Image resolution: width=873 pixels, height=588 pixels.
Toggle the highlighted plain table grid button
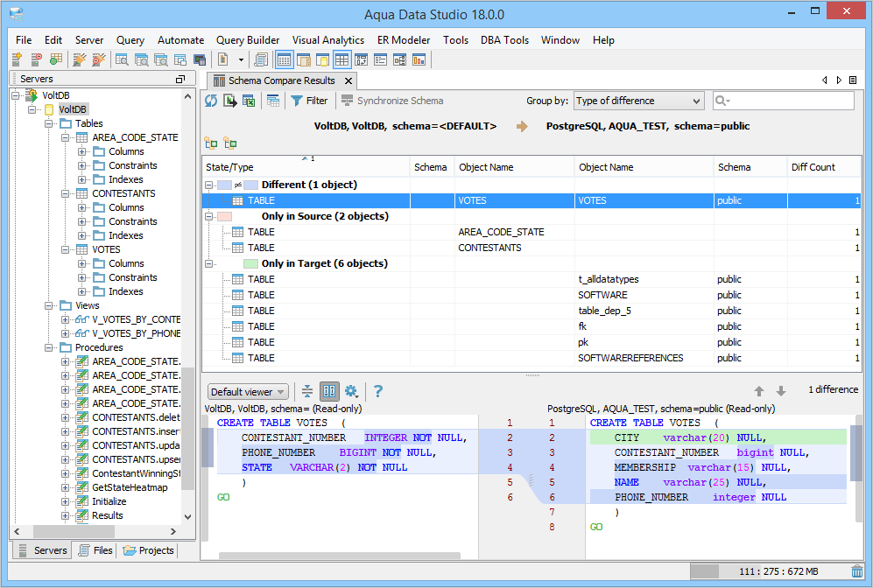tap(341, 59)
